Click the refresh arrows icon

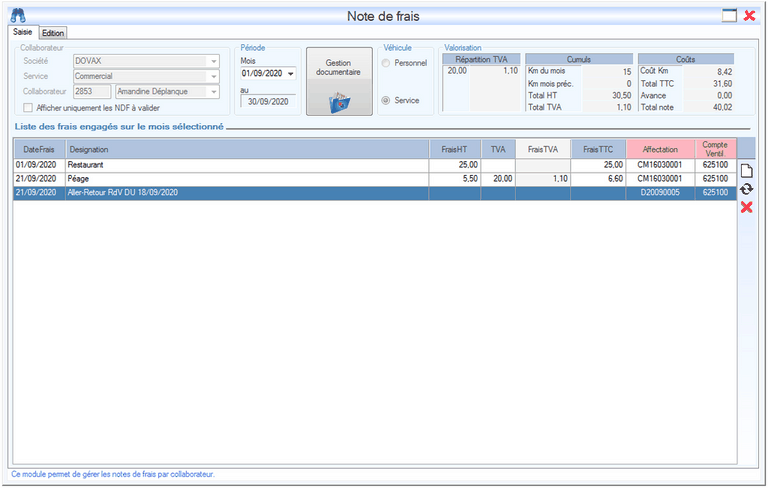tap(746, 189)
